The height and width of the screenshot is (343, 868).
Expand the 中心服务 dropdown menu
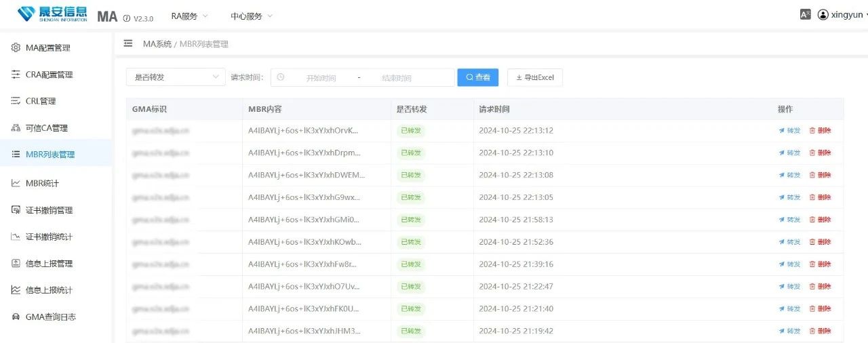click(x=251, y=16)
